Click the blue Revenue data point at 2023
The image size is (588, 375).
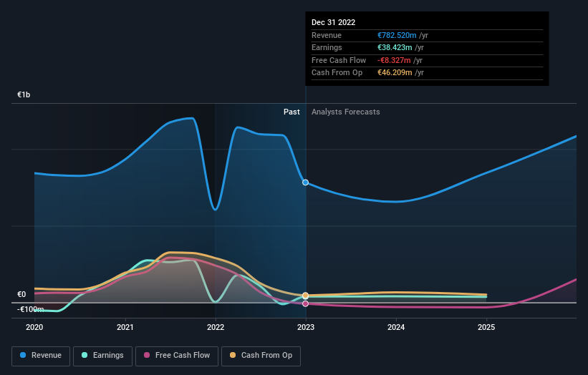[x=306, y=182]
